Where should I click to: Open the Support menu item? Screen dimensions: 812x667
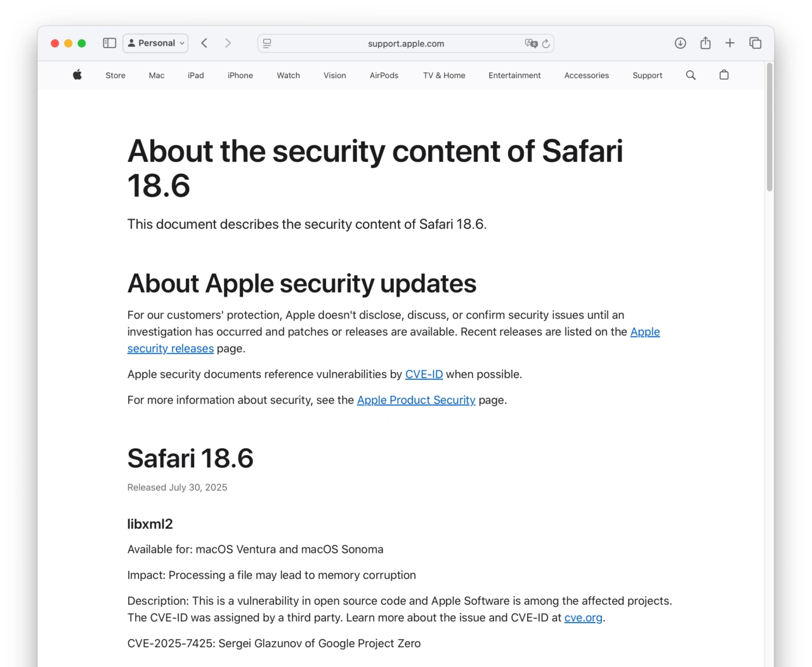[647, 75]
